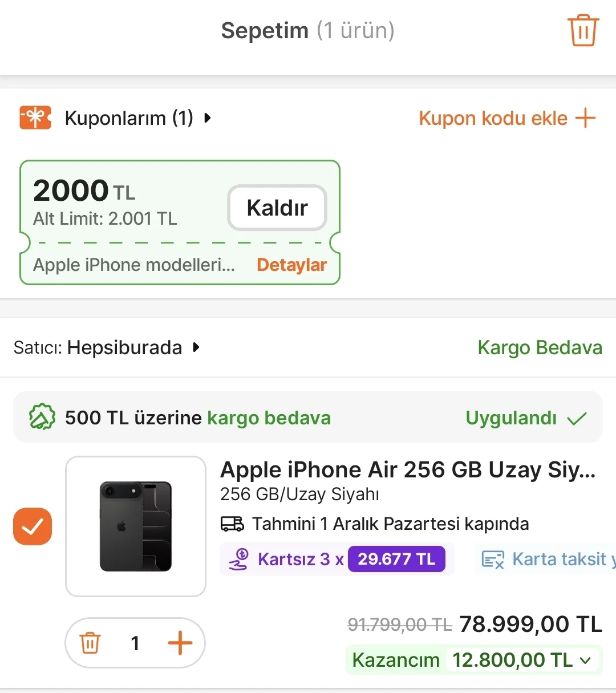The height and width of the screenshot is (693, 616).
Task: Open the coupon Detaylar link
Action: pyautogui.click(x=291, y=265)
